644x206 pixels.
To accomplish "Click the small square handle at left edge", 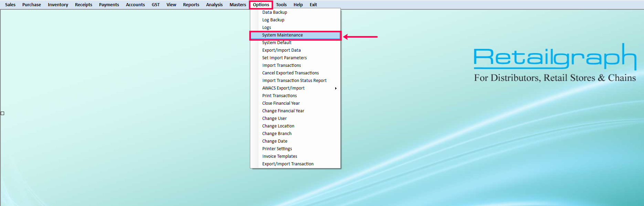I will 2,113.
